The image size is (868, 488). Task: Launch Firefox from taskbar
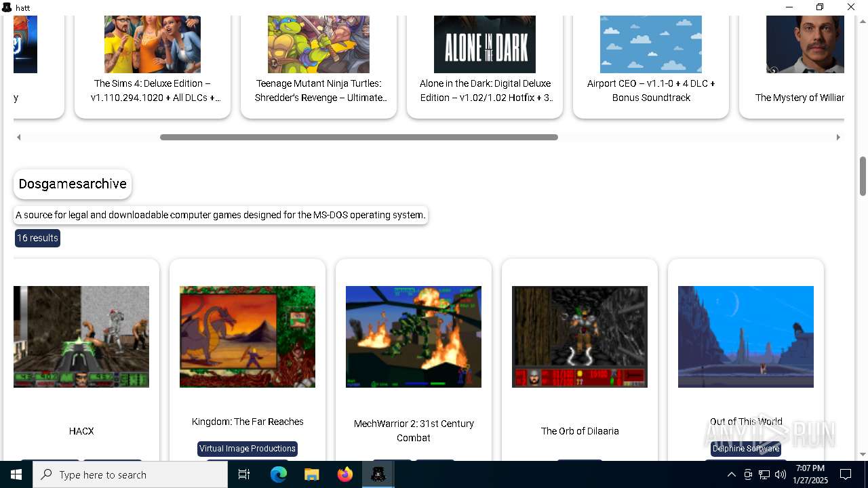(345, 474)
